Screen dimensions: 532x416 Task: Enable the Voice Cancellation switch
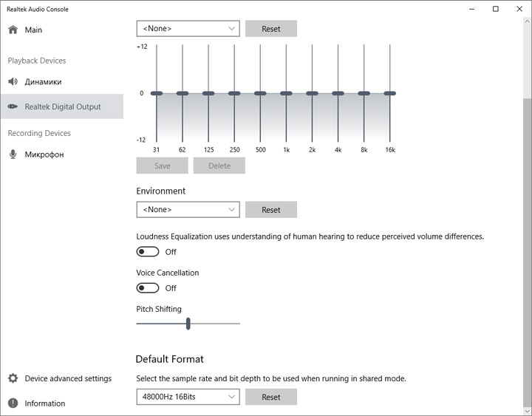[x=148, y=288]
